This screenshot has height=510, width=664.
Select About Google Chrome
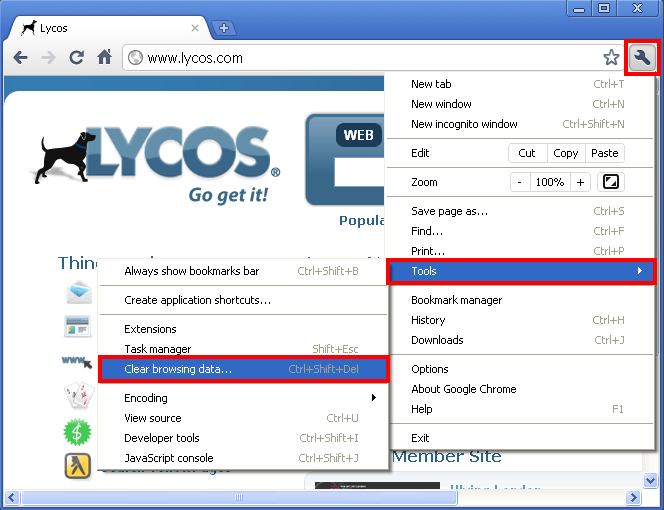coord(520,389)
